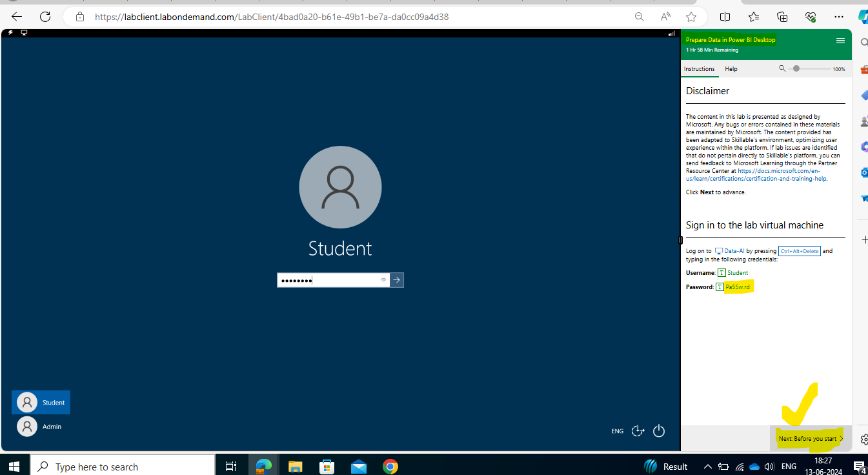Select the Student account tile
This screenshot has height=475, width=868.
41,402
